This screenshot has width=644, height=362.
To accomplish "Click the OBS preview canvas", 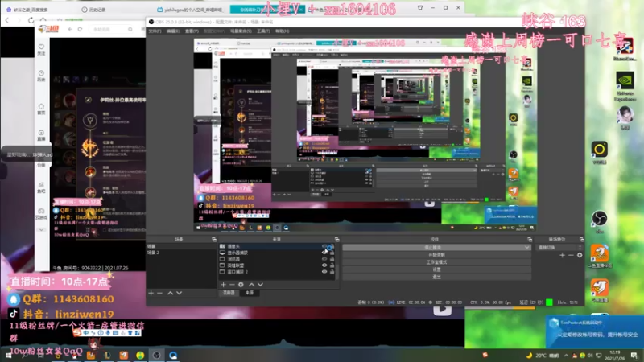I will (x=365, y=134).
